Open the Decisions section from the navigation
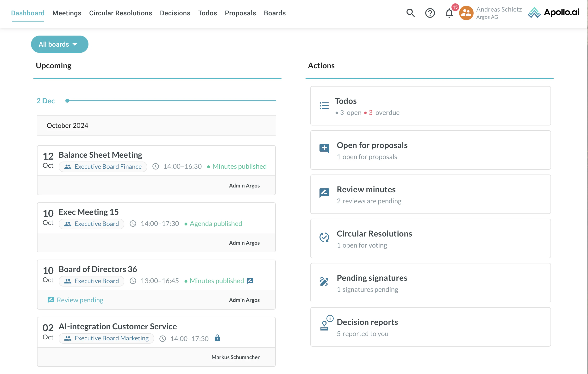The width and height of the screenshot is (588, 374). (175, 13)
